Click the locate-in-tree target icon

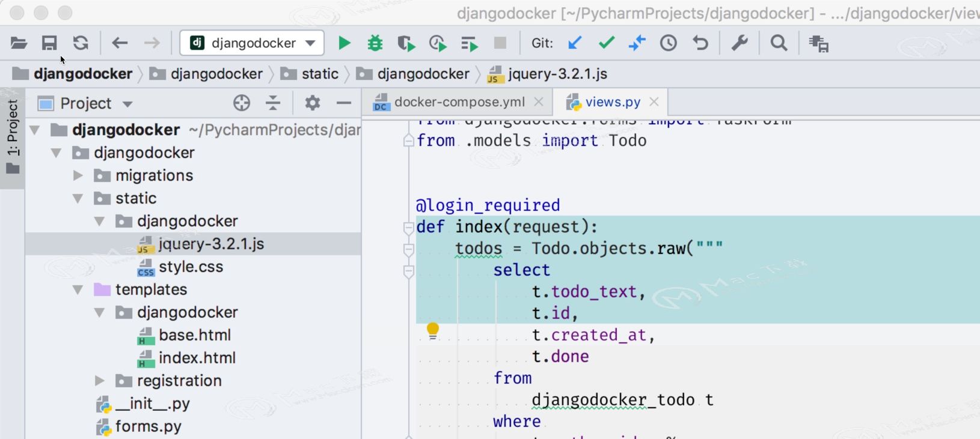tap(242, 103)
